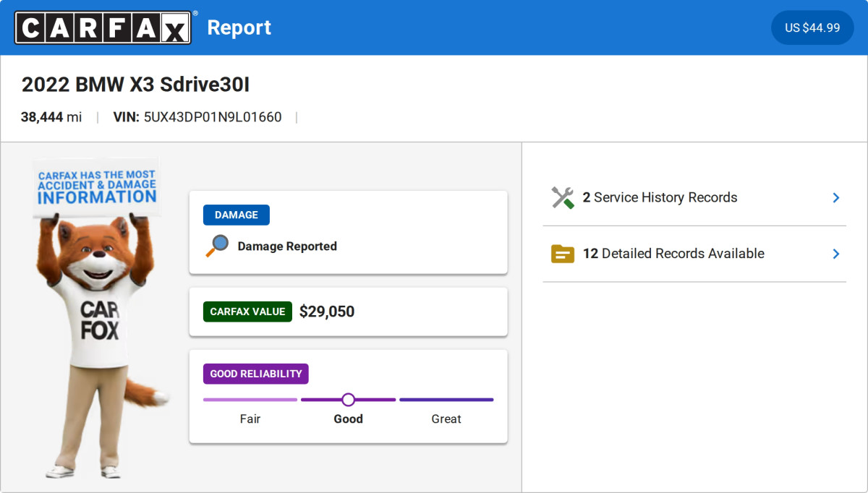Click the Great segment of reliability bar

(446, 400)
